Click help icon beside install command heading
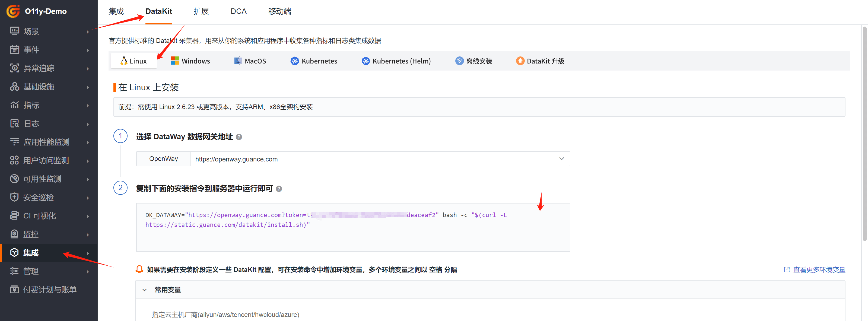This screenshot has width=868, height=321. (x=279, y=189)
